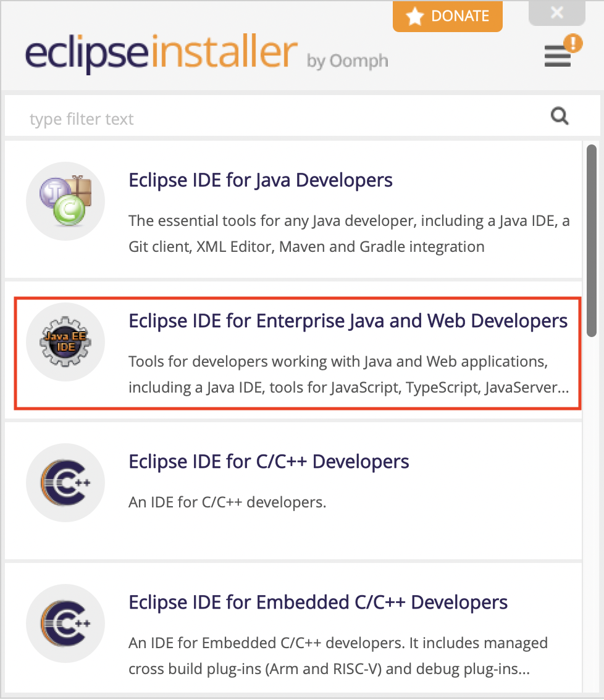Image resolution: width=604 pixels, height=700 pixels.
Task: Open the hamburger menu icon
Action: (x=557, y=56)
